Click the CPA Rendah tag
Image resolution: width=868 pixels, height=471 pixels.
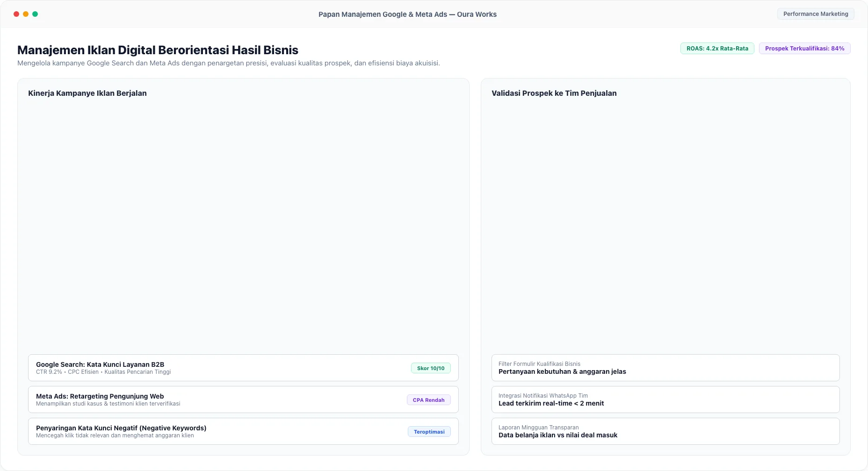pyautogui.click(x=428, y=400)
